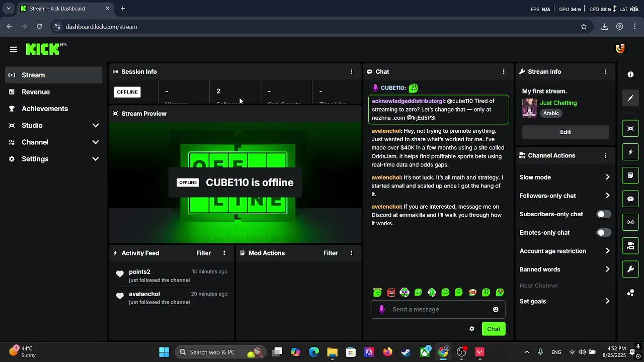Image resolution: width=644 pixels, height=362 pixels.
Task: Click the purple microphone identity icon in message box
Action: pos(381,309)
